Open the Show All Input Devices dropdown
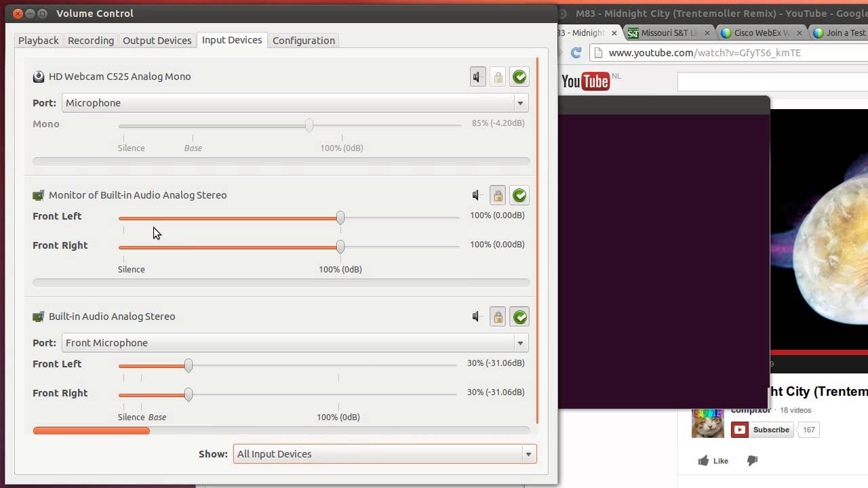Viewport: 868px width, 488px height. [384, 454]
